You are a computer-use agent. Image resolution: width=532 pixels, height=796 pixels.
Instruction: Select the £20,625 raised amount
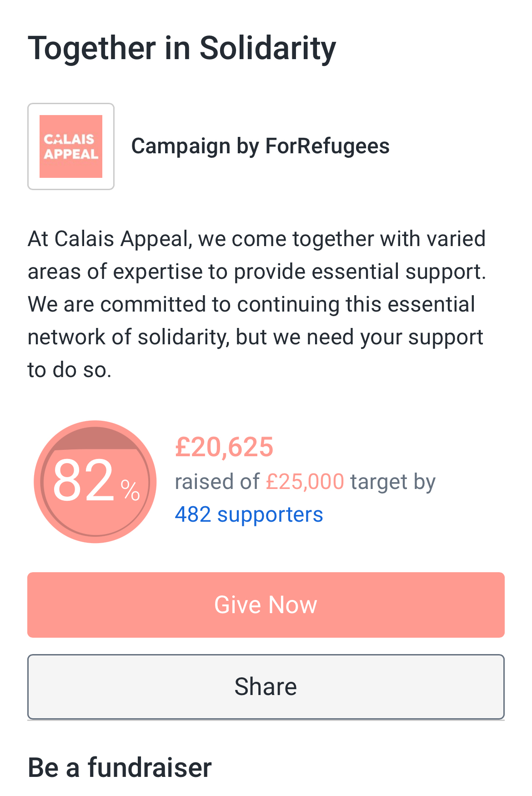(224, 447)
